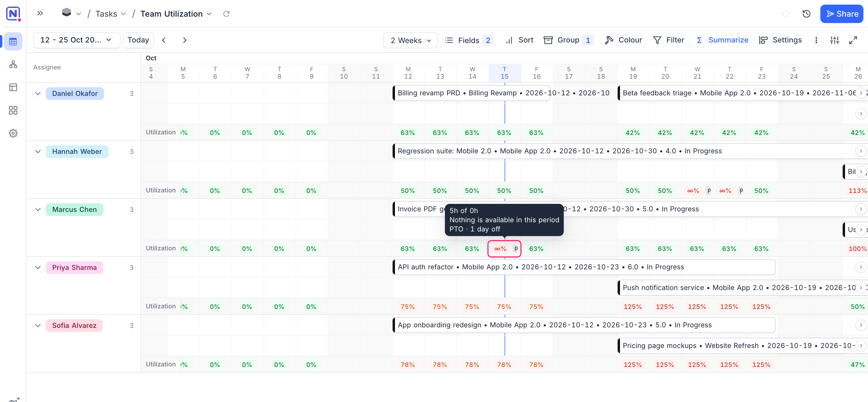Expand view to fullscreen

[853, 40]
